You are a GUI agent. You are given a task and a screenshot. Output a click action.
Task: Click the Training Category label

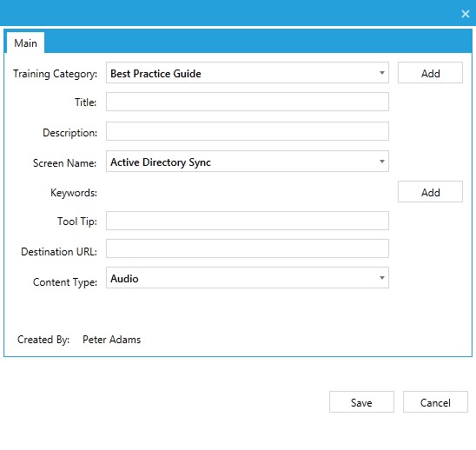(55, 74)
